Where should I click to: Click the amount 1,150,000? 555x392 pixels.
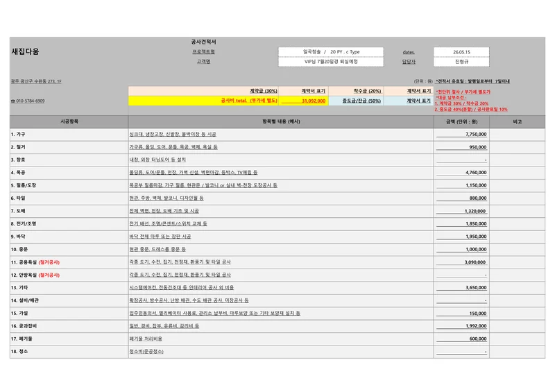(476, 185)
